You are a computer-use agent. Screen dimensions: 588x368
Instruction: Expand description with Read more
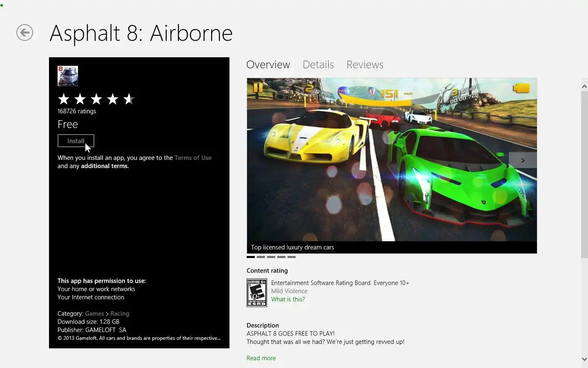tap(261, 358)
